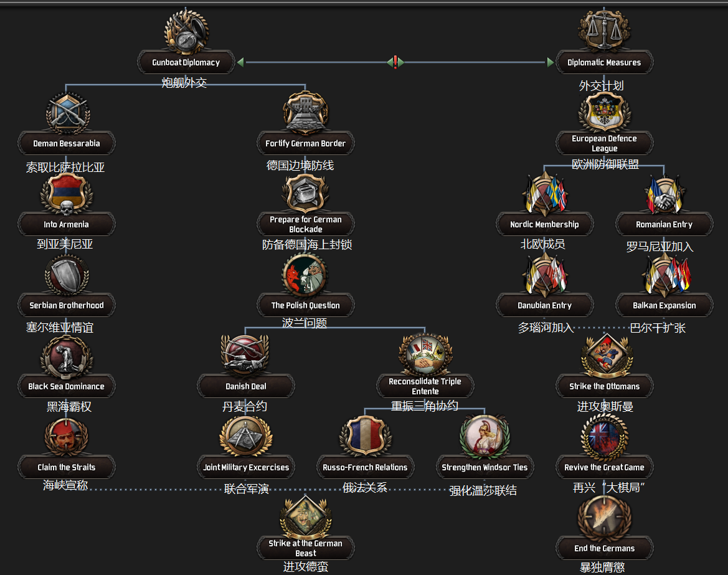Select the Strike the Ottomans icon
728x575 pixels.
pos(605,356)
